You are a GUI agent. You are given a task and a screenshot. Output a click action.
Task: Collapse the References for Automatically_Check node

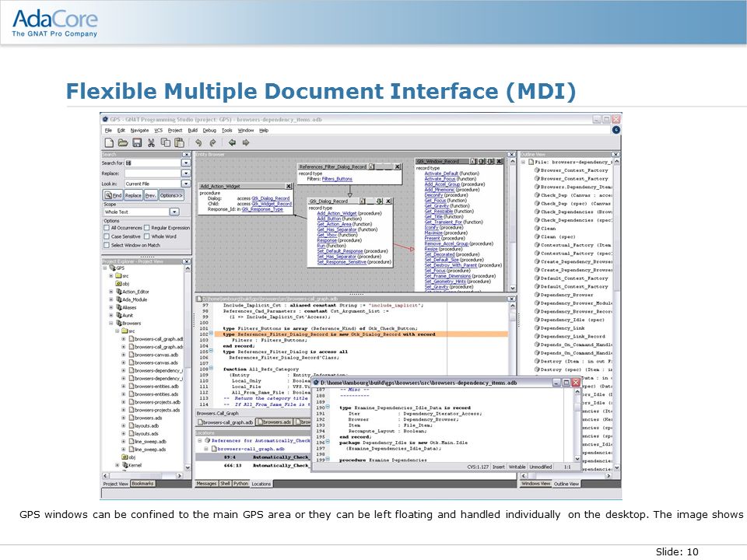pyautogui.click(x=200, y=440)
